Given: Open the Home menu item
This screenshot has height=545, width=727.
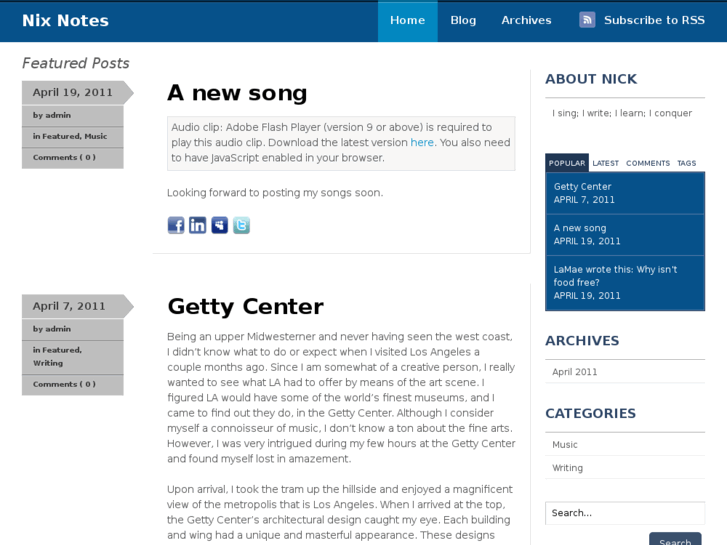Looking at the screenshot, I should click(x=408, y=21).
